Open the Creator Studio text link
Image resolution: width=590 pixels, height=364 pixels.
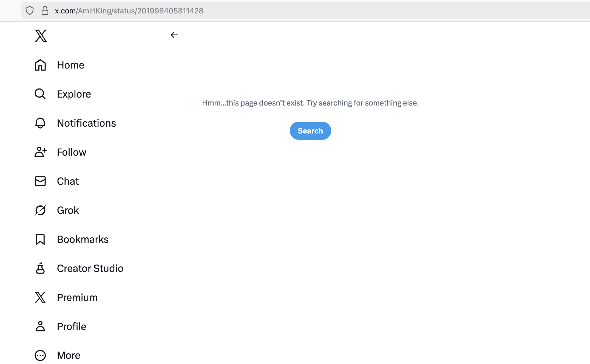click(x=90, y=268)
